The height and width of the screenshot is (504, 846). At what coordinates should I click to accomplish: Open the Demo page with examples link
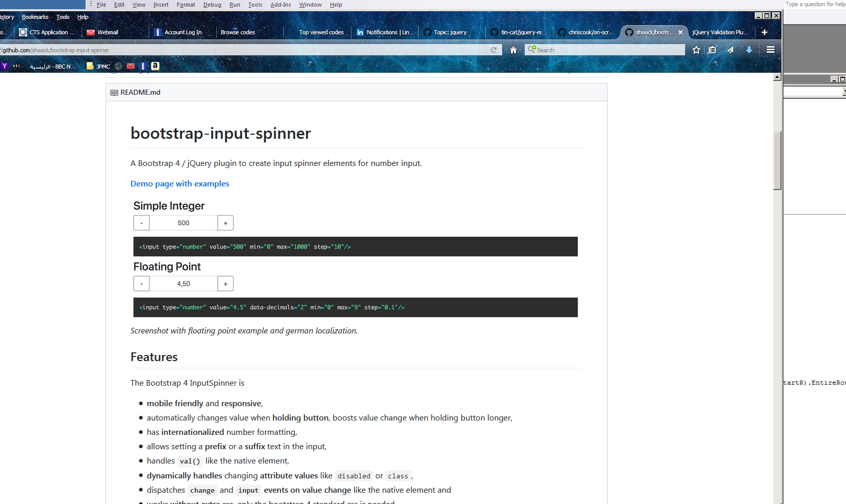click(179, 183)
